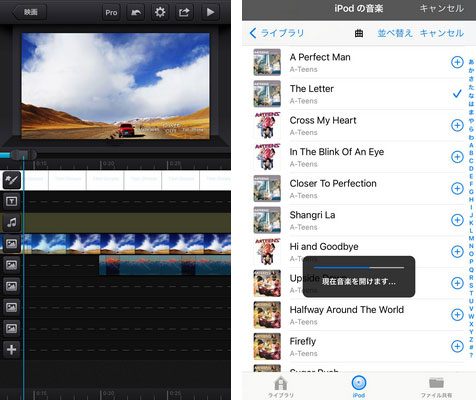Tap the share/export icon

click(184, 12)
